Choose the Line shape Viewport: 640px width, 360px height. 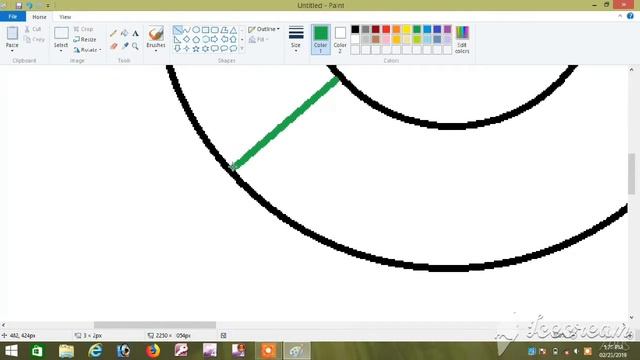(178, 30)
